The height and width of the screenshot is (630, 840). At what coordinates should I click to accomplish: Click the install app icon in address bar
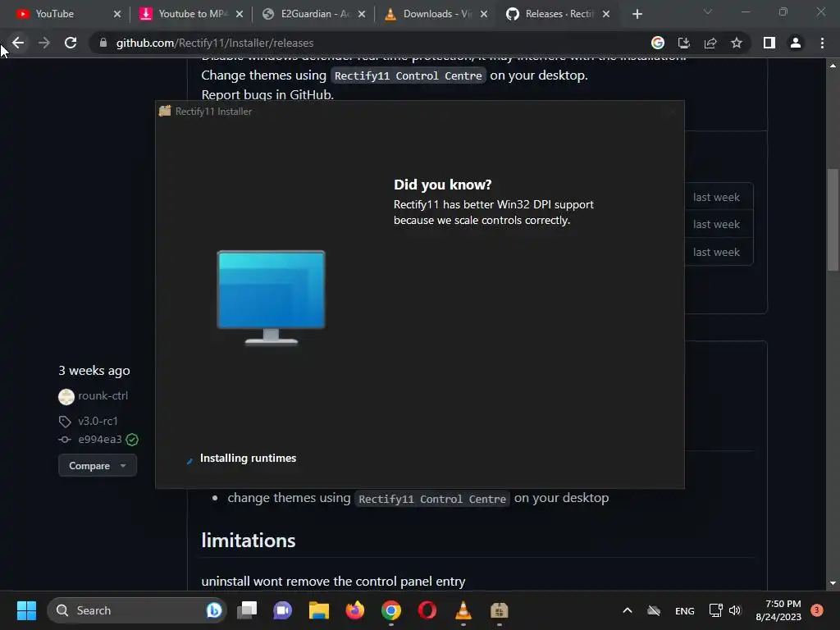(x=684, y=43)
